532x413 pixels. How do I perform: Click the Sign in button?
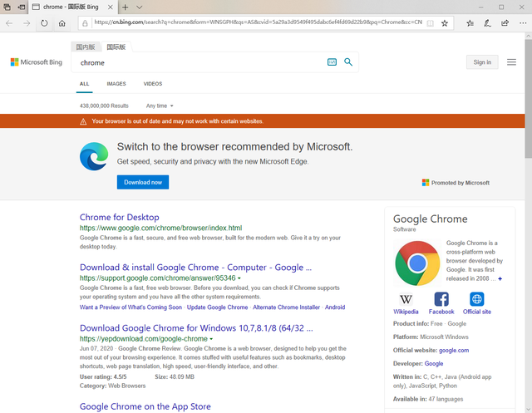(x=482, y=62)
